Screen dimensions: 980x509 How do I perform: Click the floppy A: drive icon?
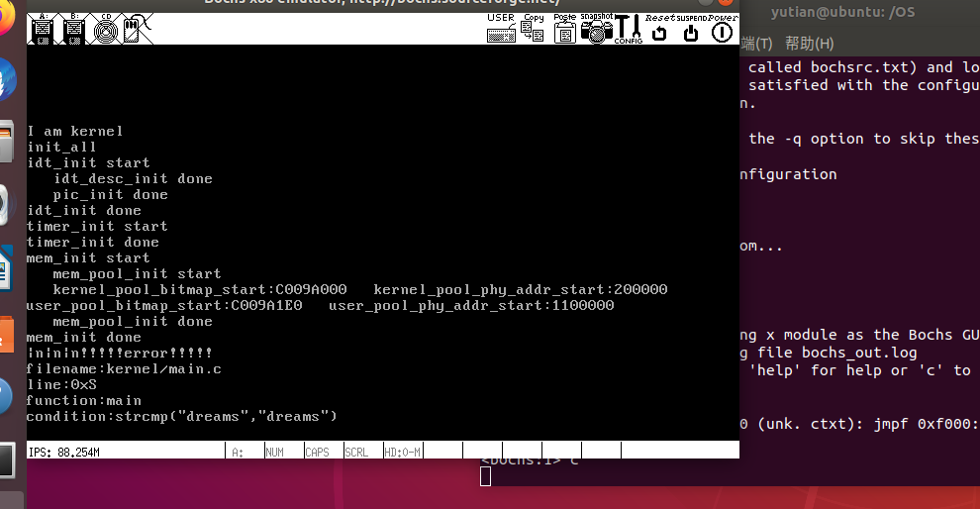[43, 29]
